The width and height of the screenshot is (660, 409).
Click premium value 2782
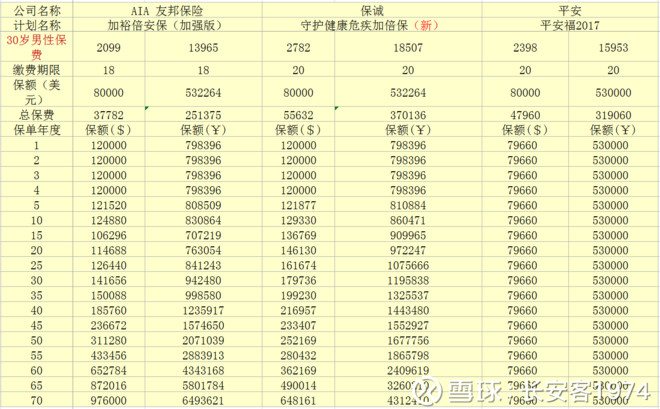(x=298, y=47)
